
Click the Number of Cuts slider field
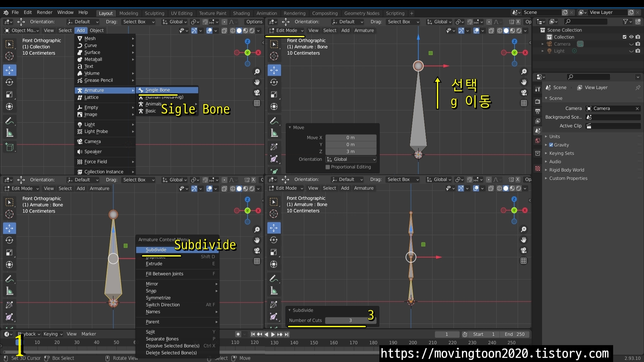click(x=351, y=320)
